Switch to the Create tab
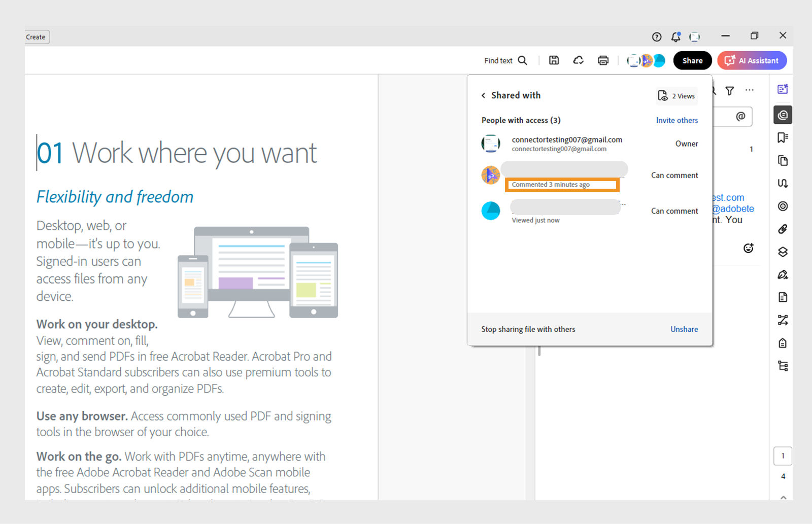Image resolution: width=812 pixels, height=524 pixels. (x=35, y=37)
